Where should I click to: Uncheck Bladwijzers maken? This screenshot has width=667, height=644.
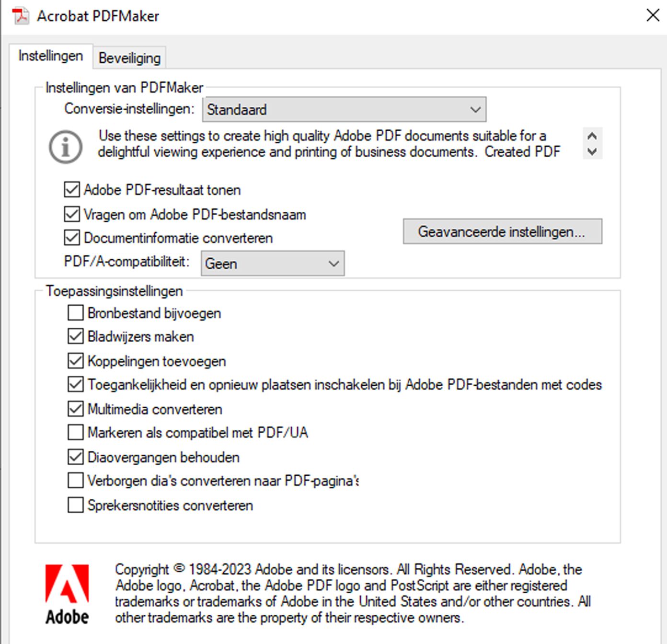pyautogui.click(x=76, y=336)
